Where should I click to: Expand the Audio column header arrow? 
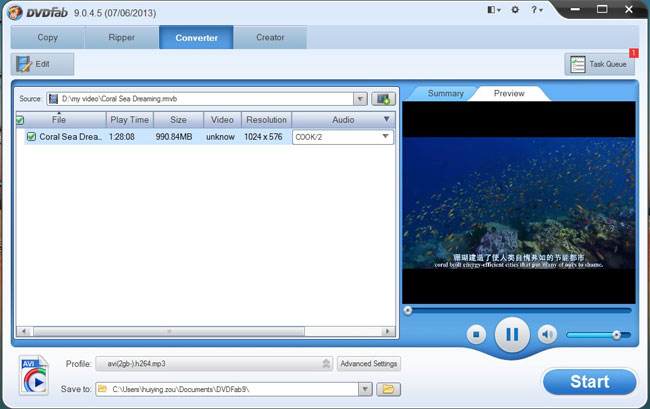[x=386, y=119]
